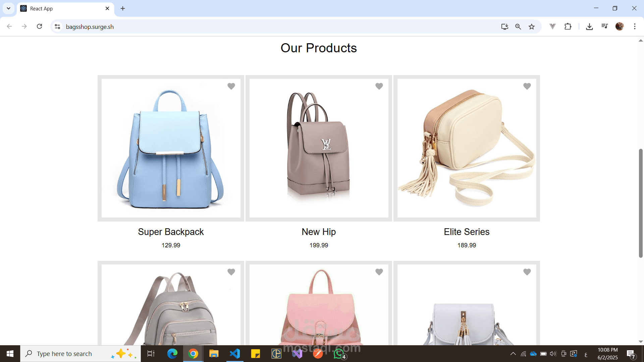Click the Elite Series product name

point(467,232)
